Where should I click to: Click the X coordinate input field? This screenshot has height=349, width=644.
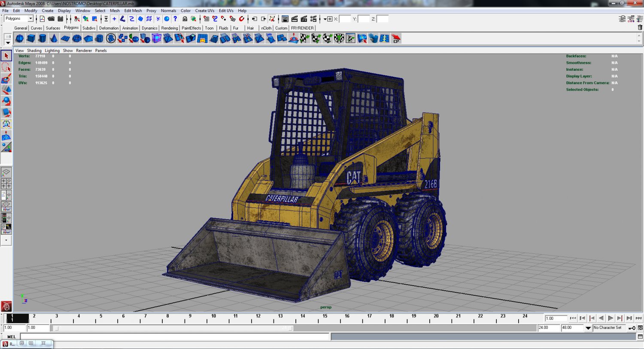point(345,19)
